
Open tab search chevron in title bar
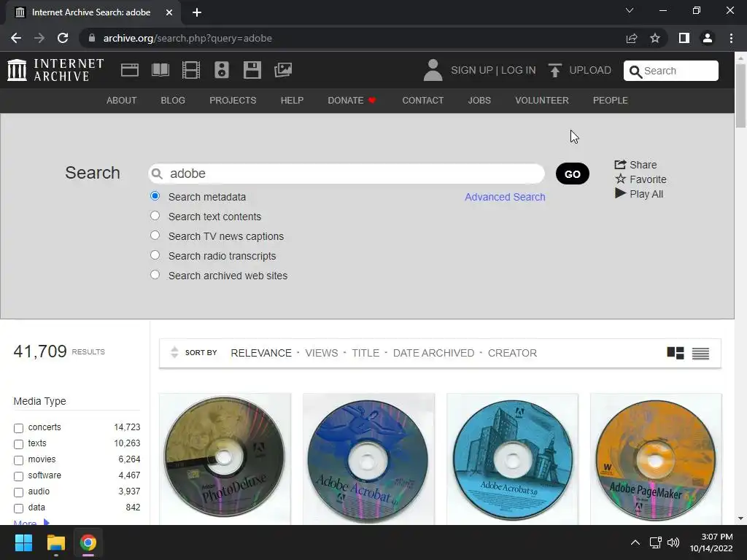[x=630, y=10]
